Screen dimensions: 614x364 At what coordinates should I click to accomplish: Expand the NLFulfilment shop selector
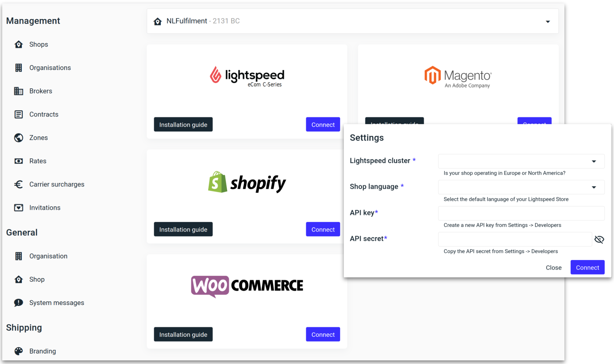click(548, 22)
